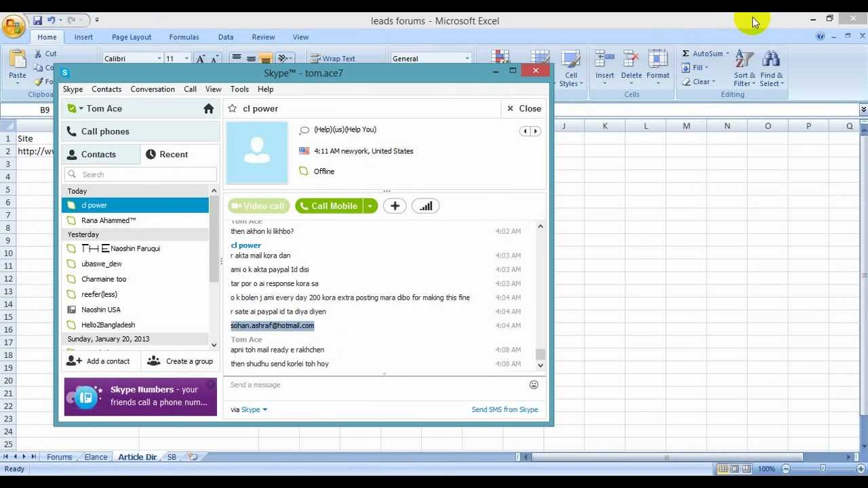Expand the Fill dropdown in Editing group
The height and width of the screenshot is (488, 868).
707,68
